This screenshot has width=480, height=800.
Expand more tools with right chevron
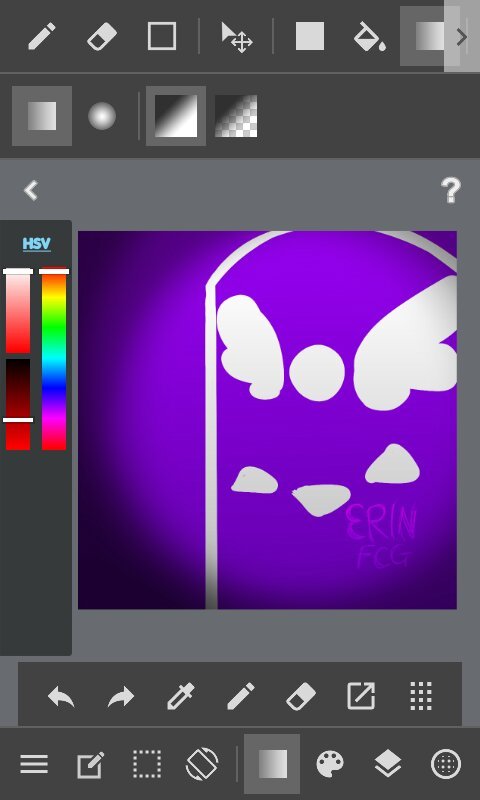click(x=462, y=36)
